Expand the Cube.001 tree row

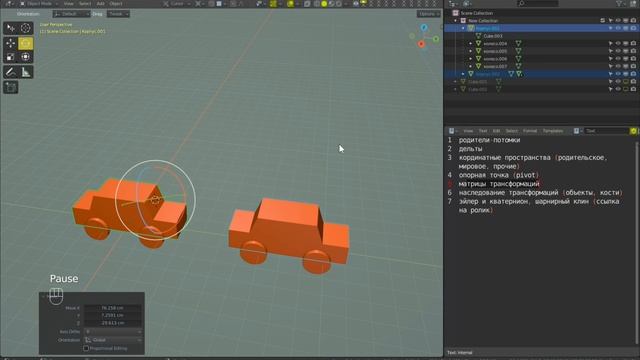coord(456,82)
